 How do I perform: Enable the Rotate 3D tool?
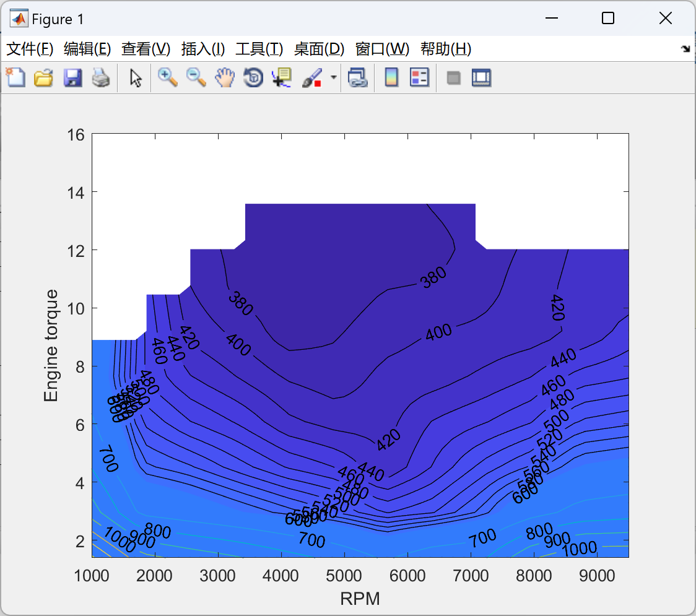tap(253, 77)
